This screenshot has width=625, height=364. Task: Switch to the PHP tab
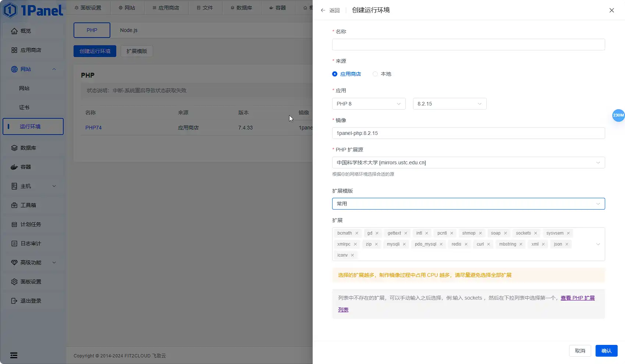pyautogui.click(x=92, y=30)
